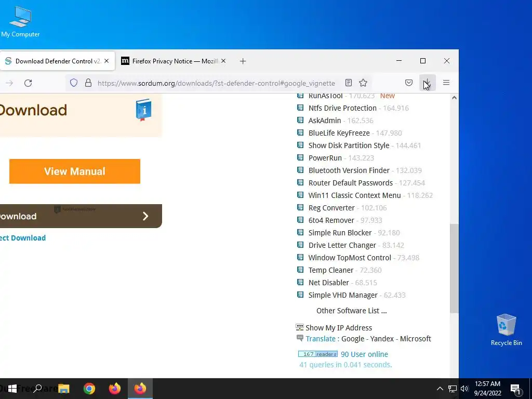Open Drive Letter Changer link
532x399 pixels.
pos(342,245)
